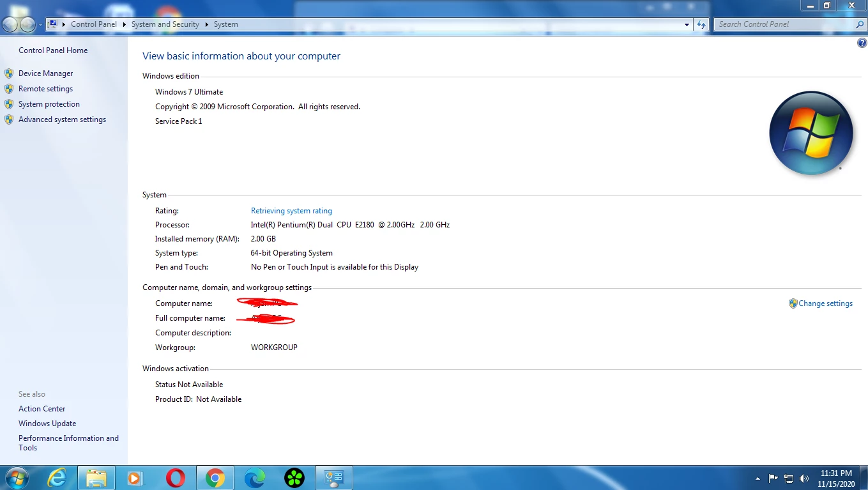Click the WORKGROUP value
Screen dimensions: 868x490
point(274,348)
